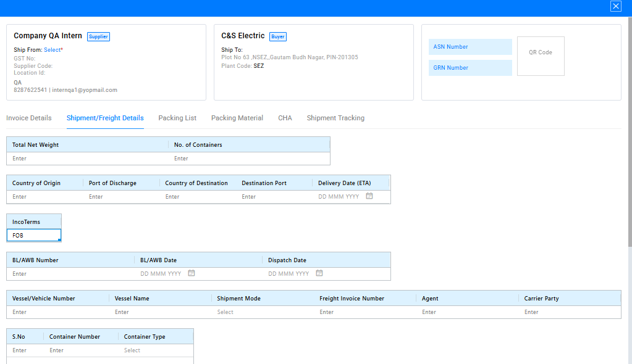This screenshot has width=632, height=364.
Task: Click the ASN Number field
Action: coord(470,47)
